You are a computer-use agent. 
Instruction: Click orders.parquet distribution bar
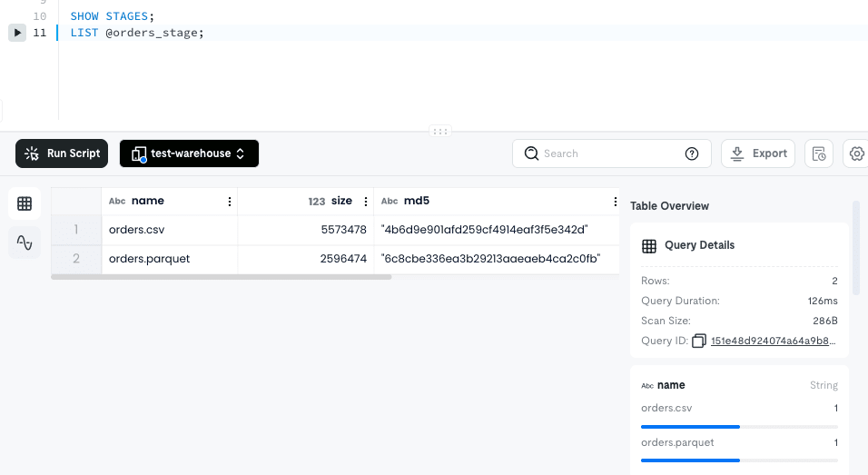(739, 460)
